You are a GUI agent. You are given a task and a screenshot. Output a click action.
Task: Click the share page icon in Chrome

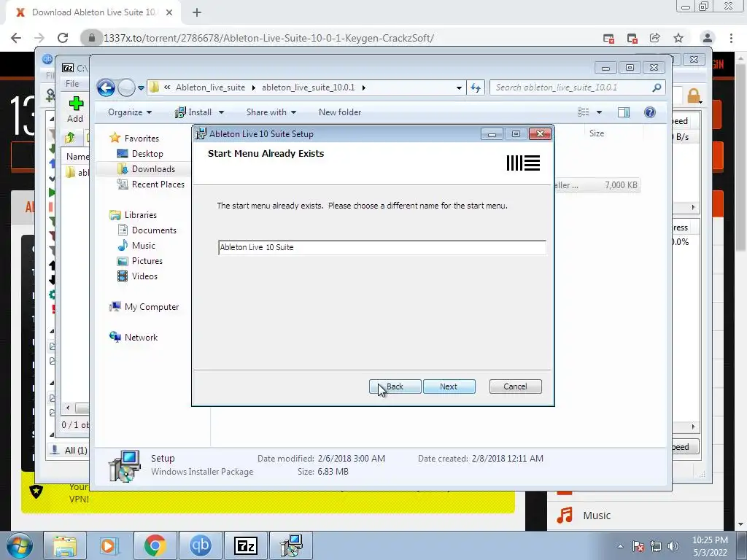pos(654,38)
